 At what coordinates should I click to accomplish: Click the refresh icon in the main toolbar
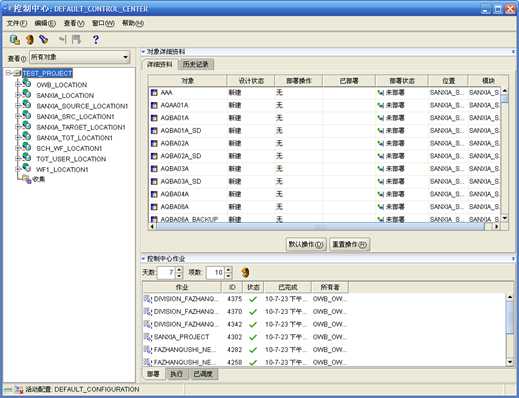click(x=30, y=40)
